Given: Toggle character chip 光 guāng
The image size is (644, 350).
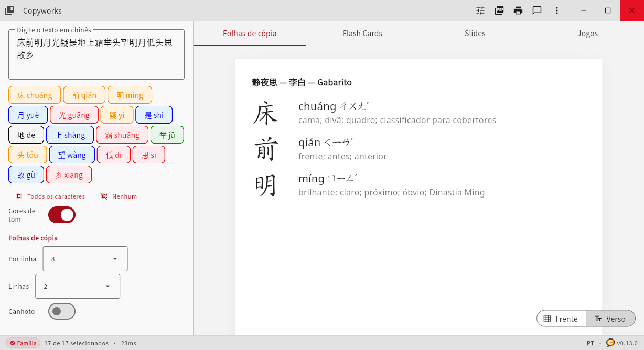Looking at the screenshot, I should [x=74, y=115].
